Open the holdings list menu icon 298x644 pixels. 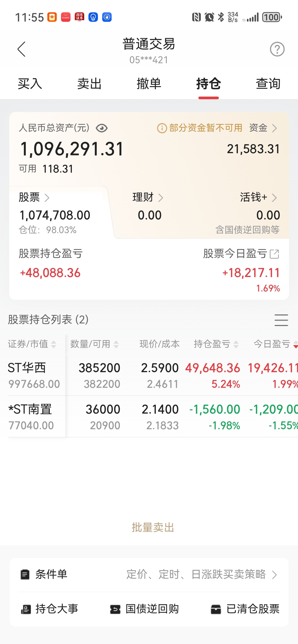pos(281,320)
